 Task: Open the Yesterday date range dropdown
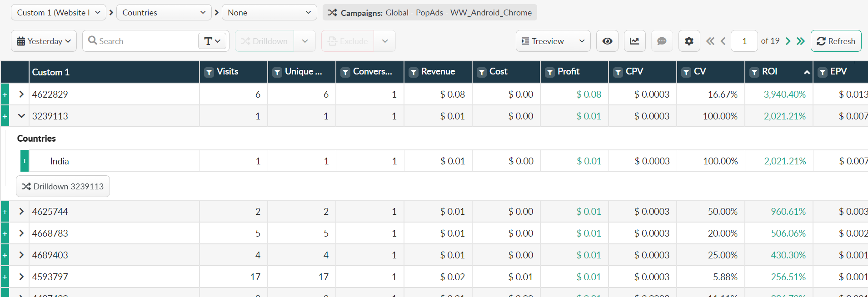coord(44,41)
